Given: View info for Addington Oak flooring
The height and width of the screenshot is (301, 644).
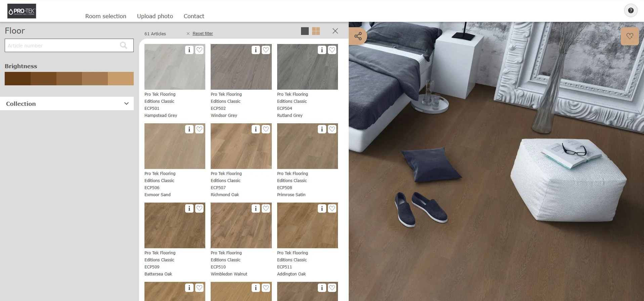Looking at the screenshot, I should tap(322, 209).
